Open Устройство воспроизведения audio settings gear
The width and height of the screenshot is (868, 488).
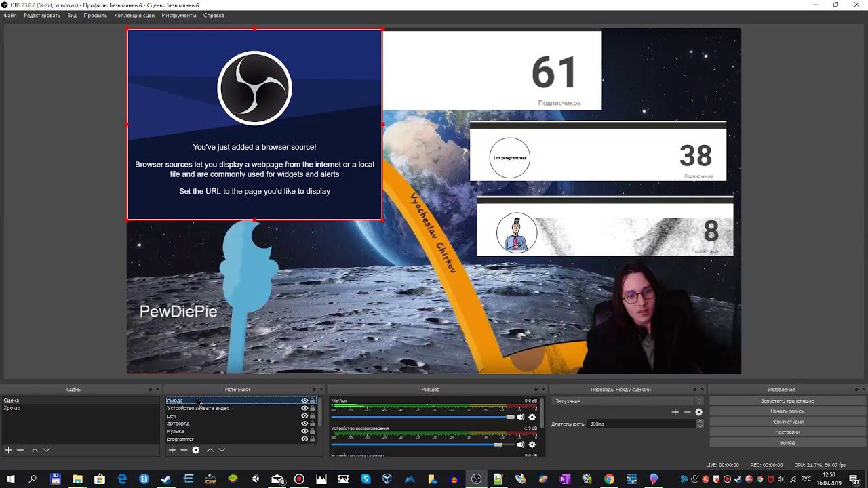tap(532, 445)
